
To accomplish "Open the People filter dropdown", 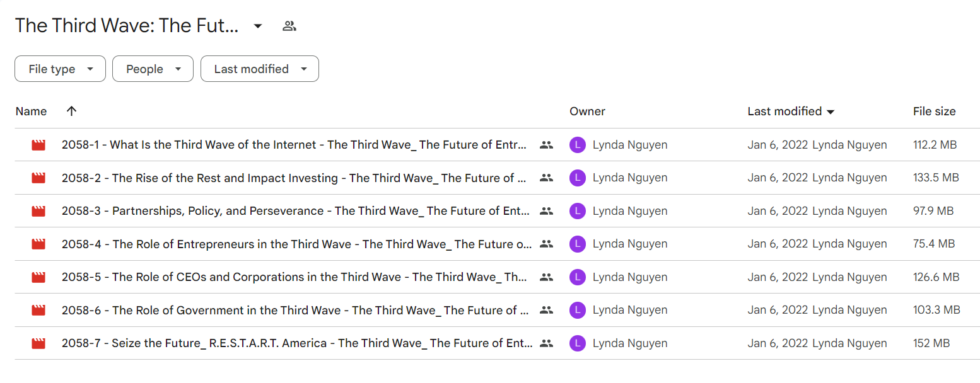I will pos(153,69).
